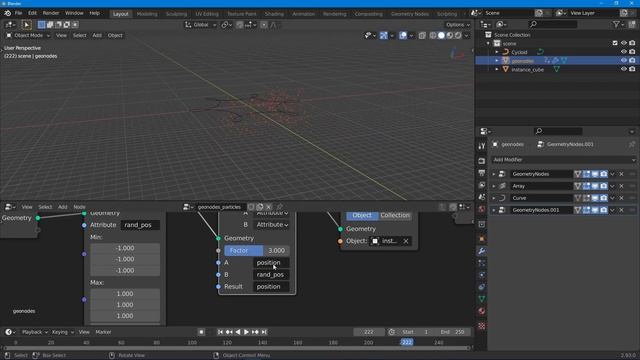640x360 pixels.
Task: Toggle Array modifier realtime display
Action: click(x=595, y=186)
